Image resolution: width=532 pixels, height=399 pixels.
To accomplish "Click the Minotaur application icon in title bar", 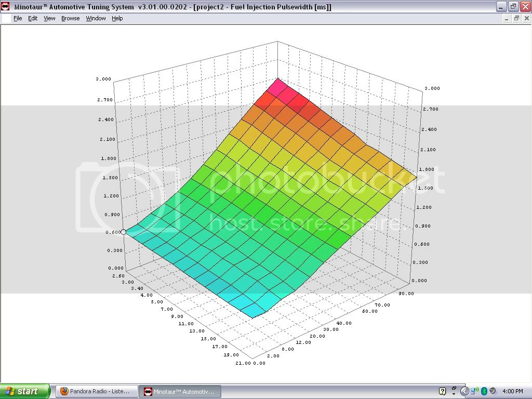I will [x=5, y=6].
